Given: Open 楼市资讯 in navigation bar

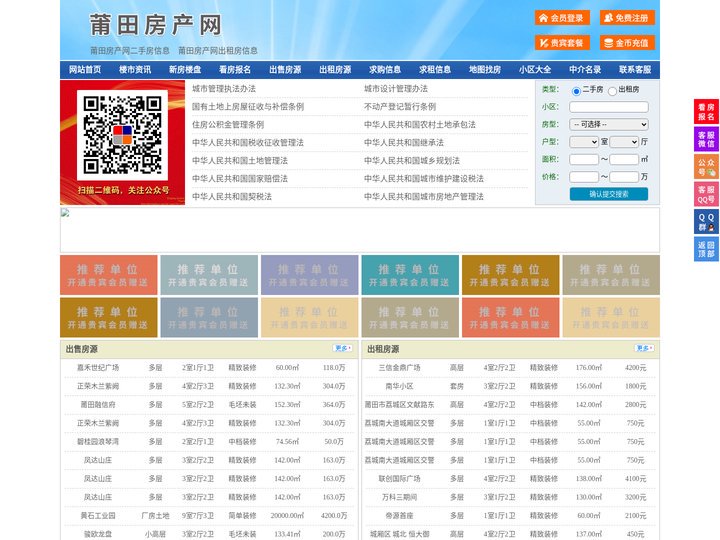Looking at the screenshot, I should 135,70.
